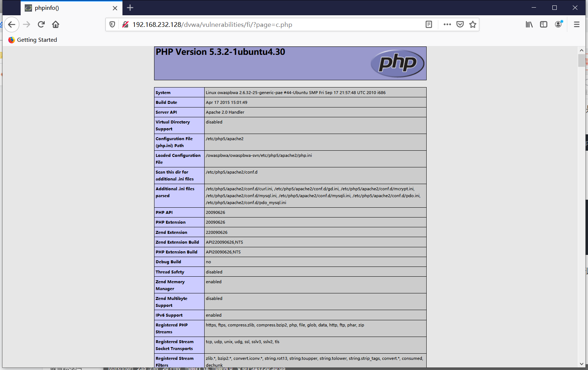Click Zend Extension 220090626 value
The width and height of the screenshot is (588, 370).
pos(217,232)
